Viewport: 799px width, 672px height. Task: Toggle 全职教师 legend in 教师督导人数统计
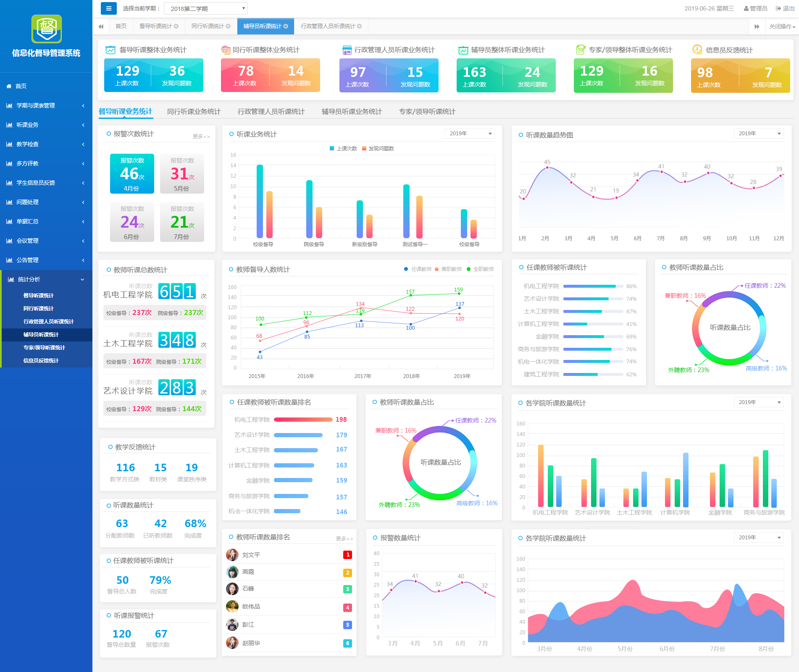click(x=480, y=269)
